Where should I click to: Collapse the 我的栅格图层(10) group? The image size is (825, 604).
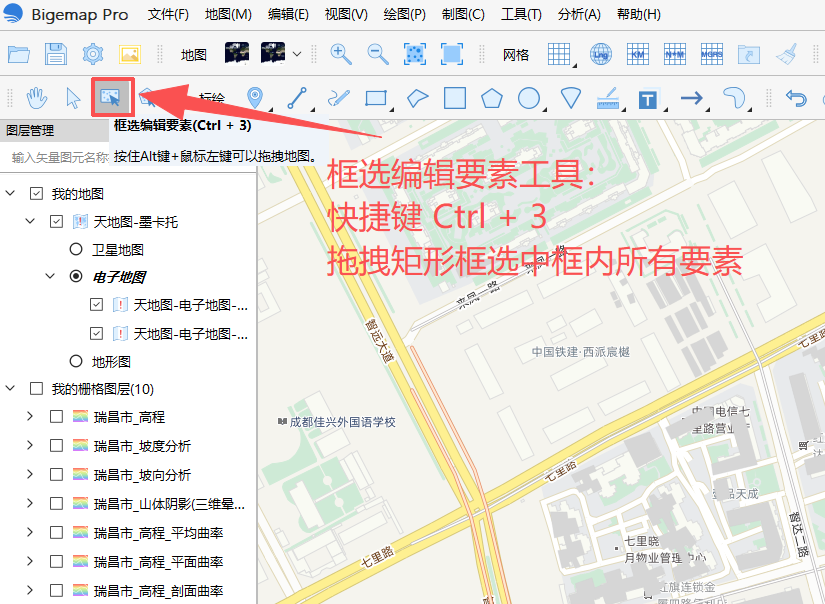click(10, 388)
